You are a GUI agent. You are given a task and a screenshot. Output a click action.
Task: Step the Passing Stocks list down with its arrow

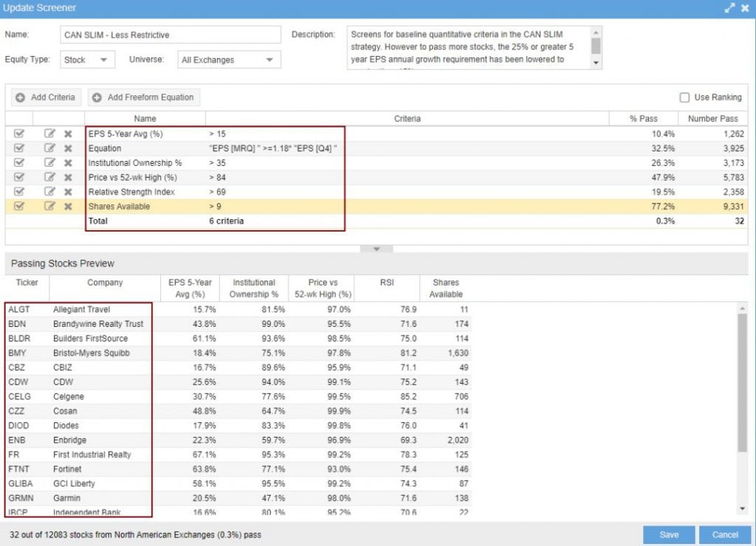coord(742,509)
